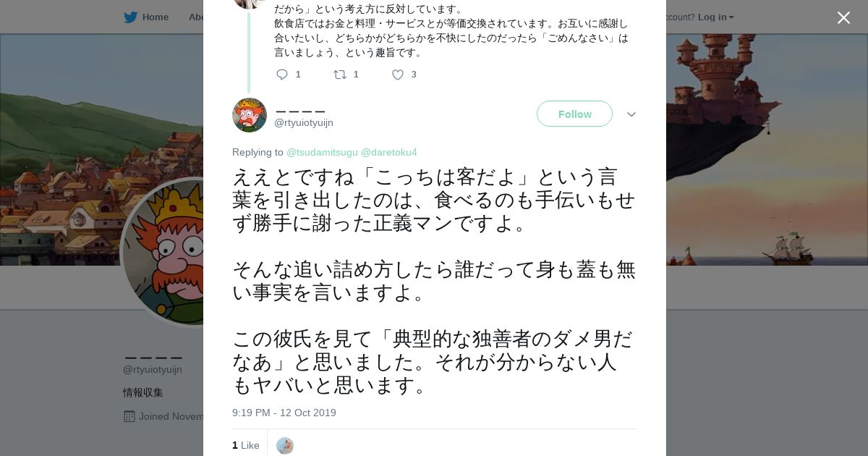Open the Log in dropdown
The image size is (868, 456).
point(715,17)
